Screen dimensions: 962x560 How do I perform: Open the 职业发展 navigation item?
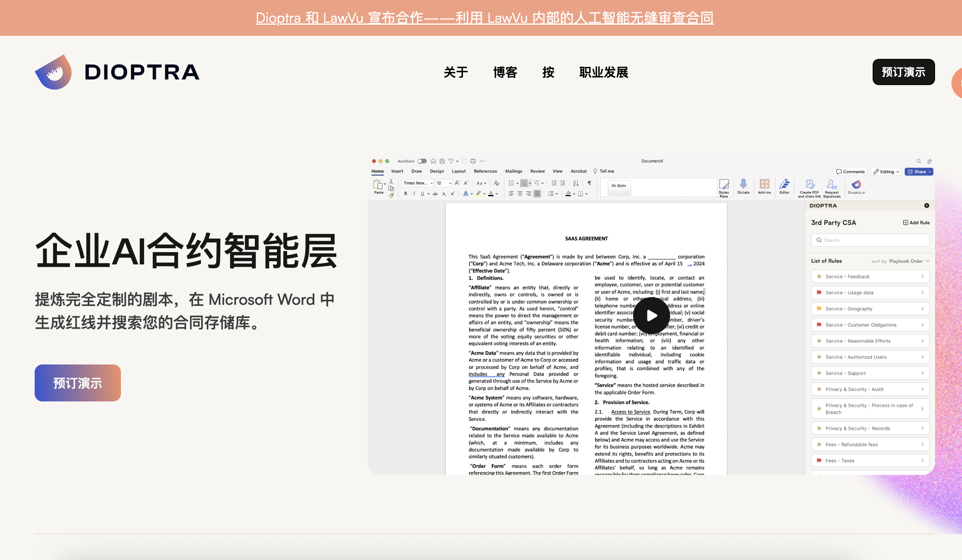[603, 72]
